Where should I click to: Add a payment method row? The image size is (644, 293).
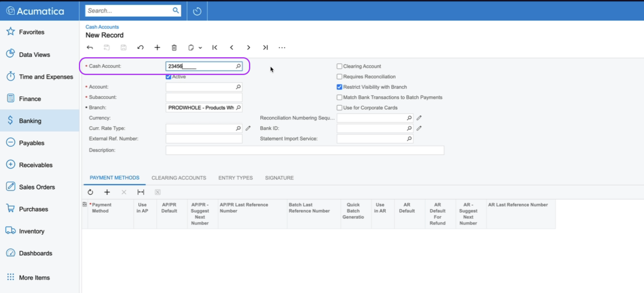click(107, 192)
